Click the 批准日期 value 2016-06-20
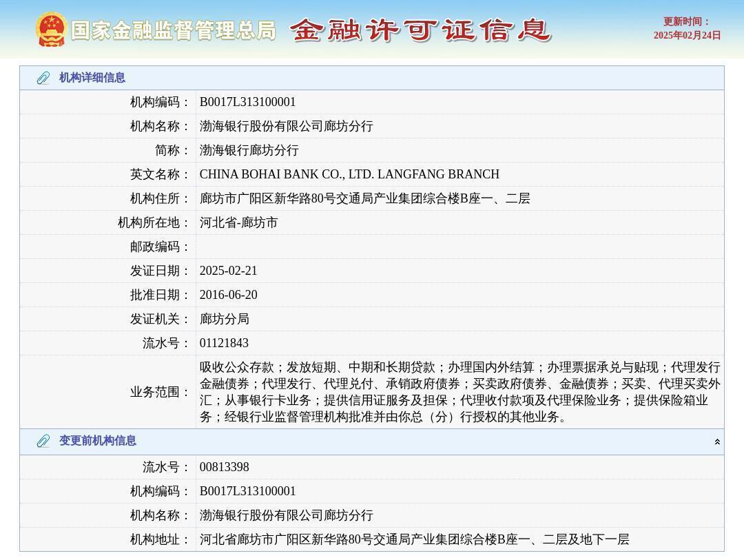This screenshot has height=560, width=744. click(229, 295)
